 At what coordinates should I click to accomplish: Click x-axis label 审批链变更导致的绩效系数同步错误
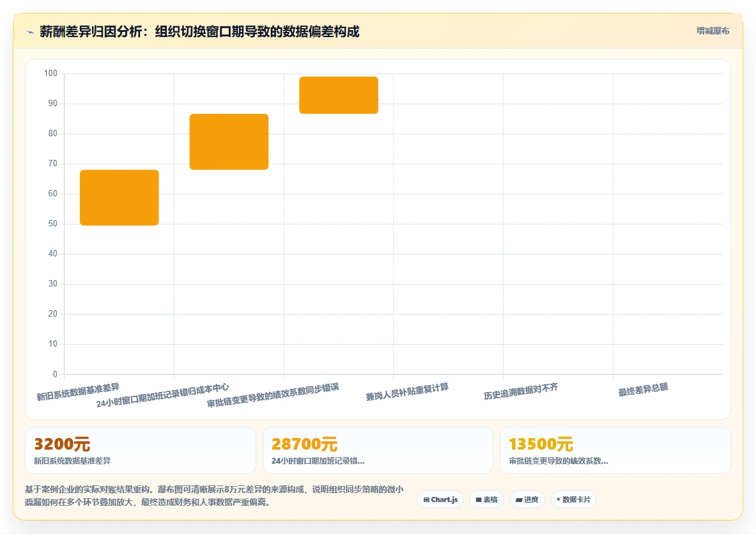[273, 395]
